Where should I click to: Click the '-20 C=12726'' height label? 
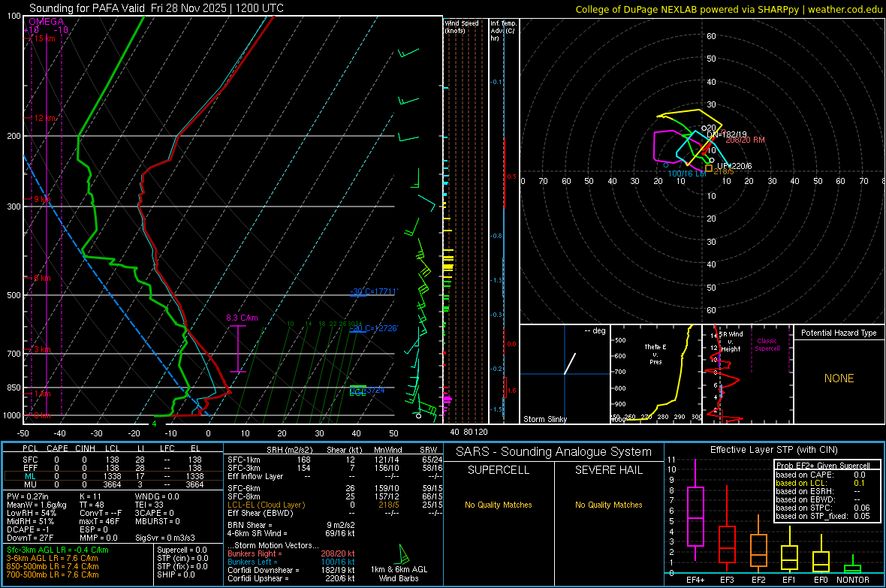coord(373,328)
